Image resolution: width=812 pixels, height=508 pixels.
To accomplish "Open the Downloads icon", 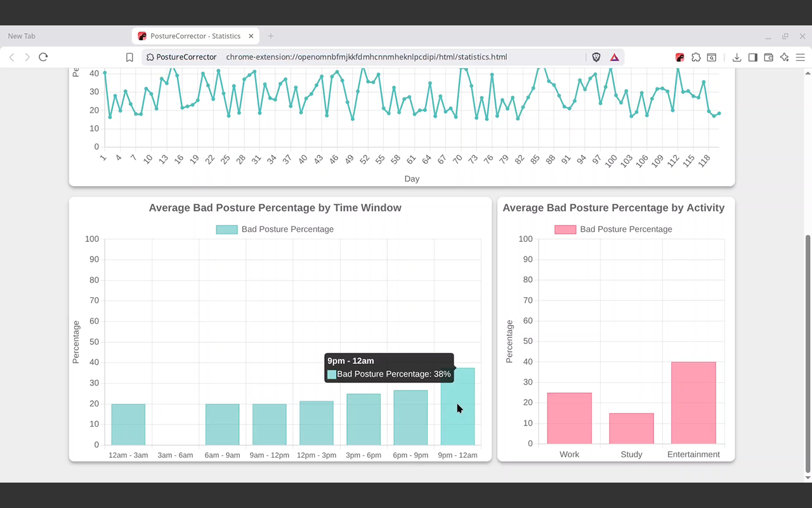I will (x=737, y=57).
